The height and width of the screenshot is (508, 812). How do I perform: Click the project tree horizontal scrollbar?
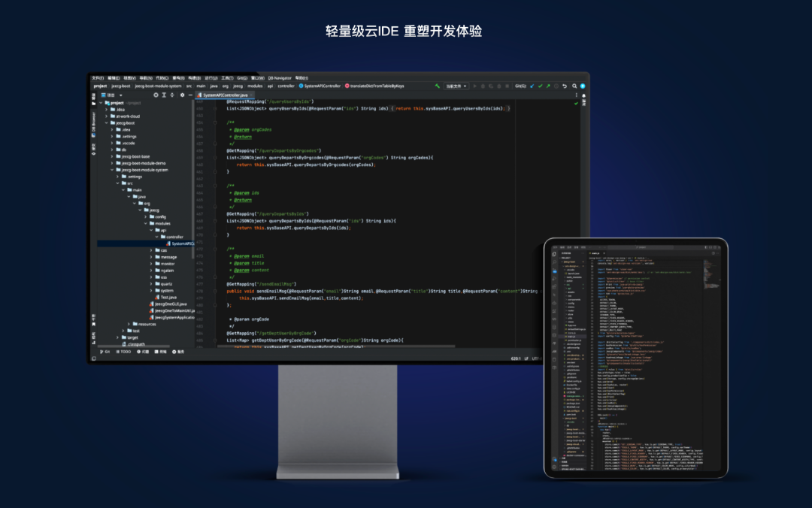click(134, 346)
